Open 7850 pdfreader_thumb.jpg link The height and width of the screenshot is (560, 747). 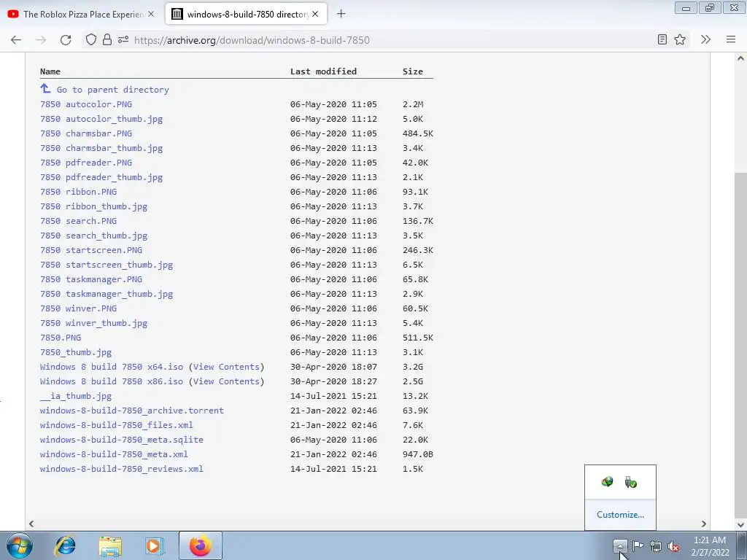(101, 177)
